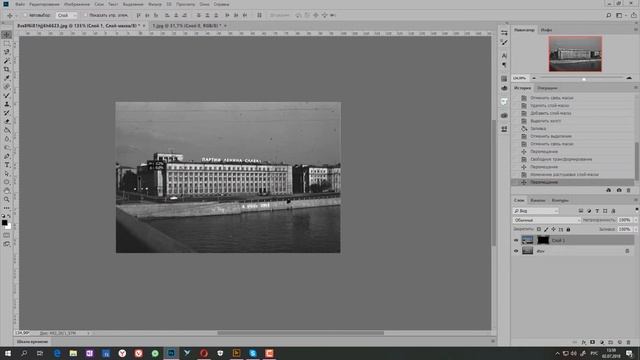Create a new layer icon
The width and height of the screenshot is (640, 360).
click(620, 342)
